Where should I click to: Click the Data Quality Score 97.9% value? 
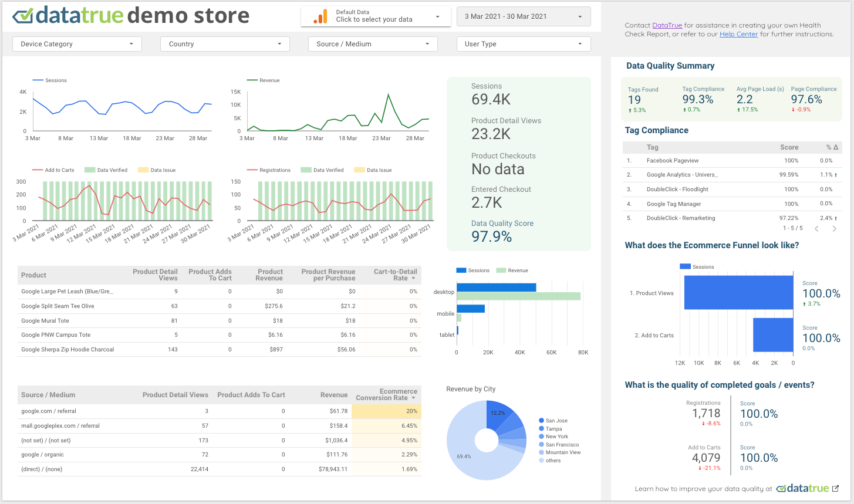492,237
